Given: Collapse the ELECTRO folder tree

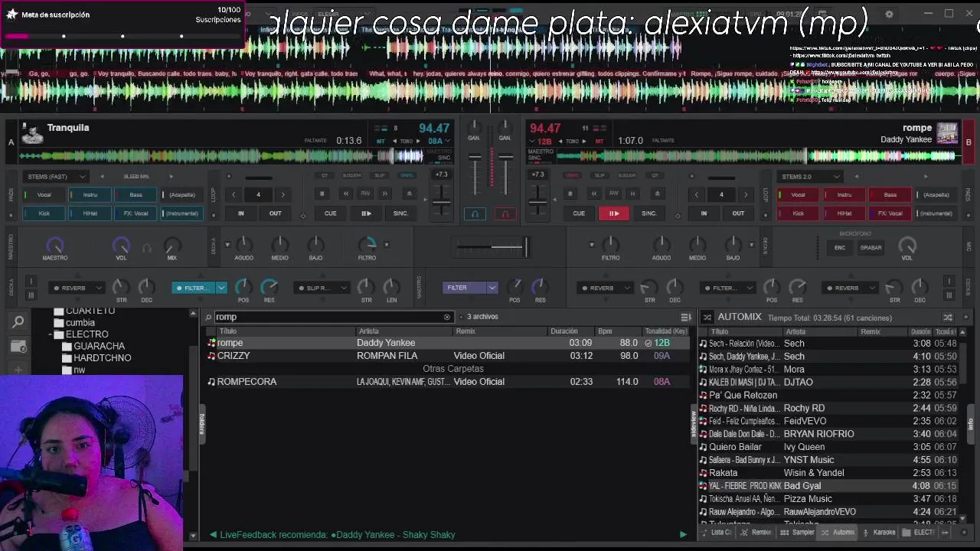Looking at the screenshot, I should point(51,334).
